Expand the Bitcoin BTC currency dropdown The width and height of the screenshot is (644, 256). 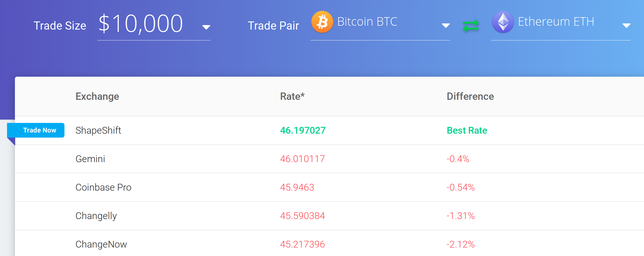[446, 26]
